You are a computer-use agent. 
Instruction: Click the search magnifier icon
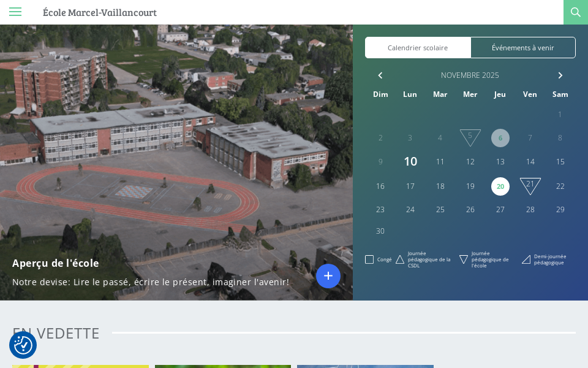tap(575, 12)
